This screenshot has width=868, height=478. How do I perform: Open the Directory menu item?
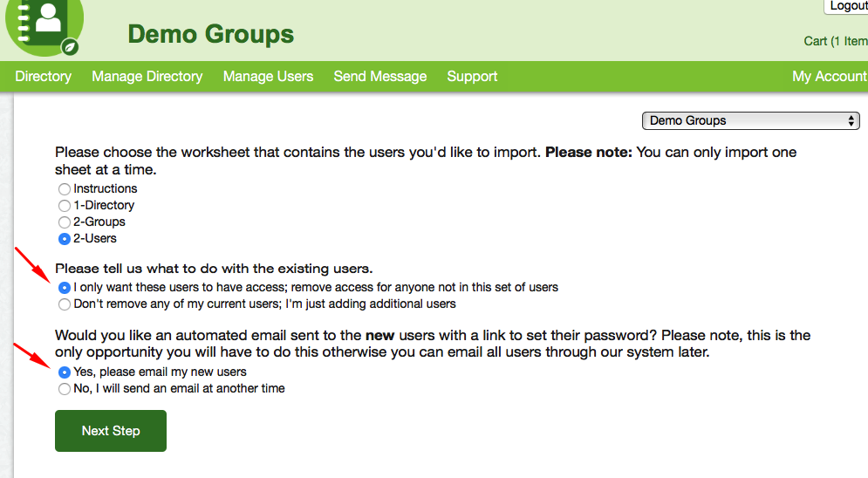[43, 77]
